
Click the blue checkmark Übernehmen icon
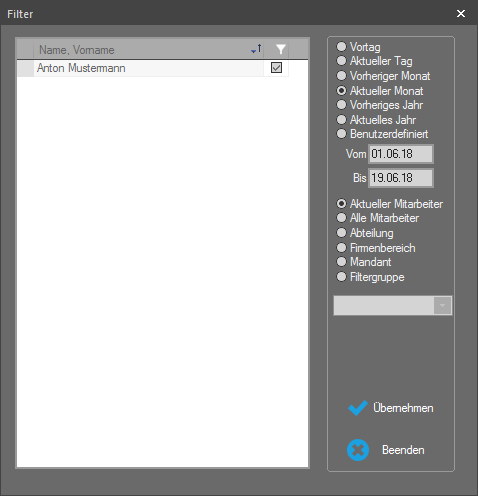tap(358, 408)
